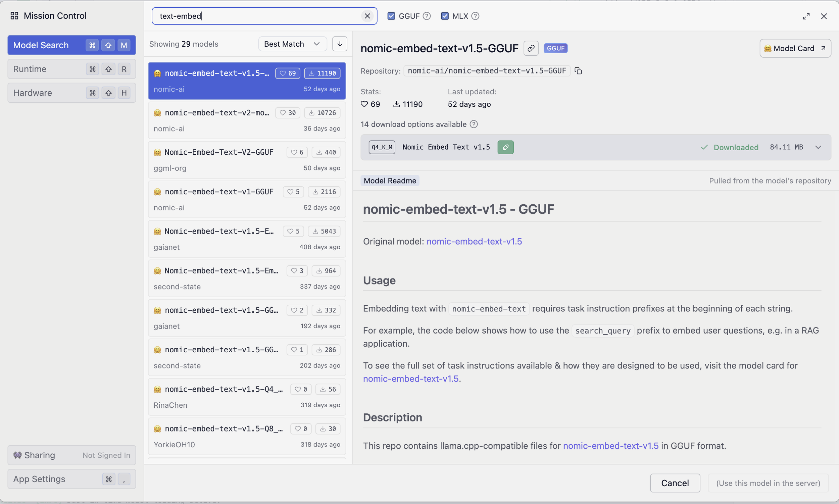Click the 'Showing 29 models' count text
The width and height of the screenshot is (839, 504).
pyautogui.click(x=184, y=44)
